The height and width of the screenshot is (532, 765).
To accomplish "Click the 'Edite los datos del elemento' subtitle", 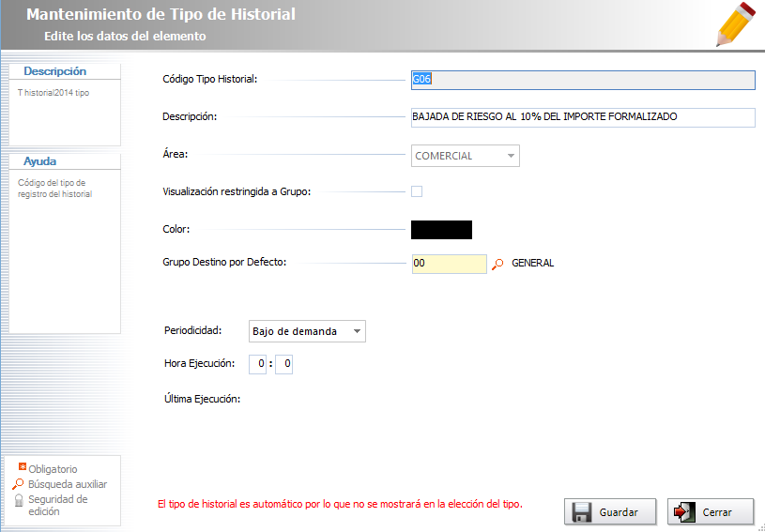I will 125,36.
